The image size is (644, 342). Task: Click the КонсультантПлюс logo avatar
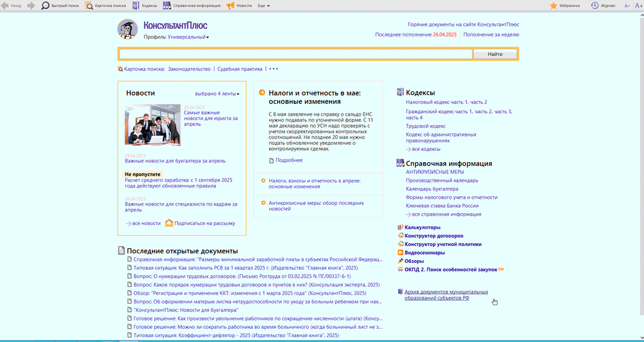pyautogui.click(x=128, y=29)
